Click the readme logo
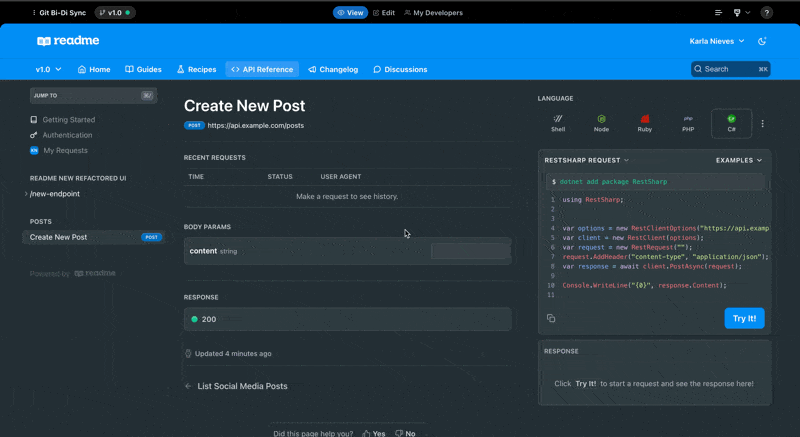The width and height of the screenshot is (800, 437). (x=68, y=41)
